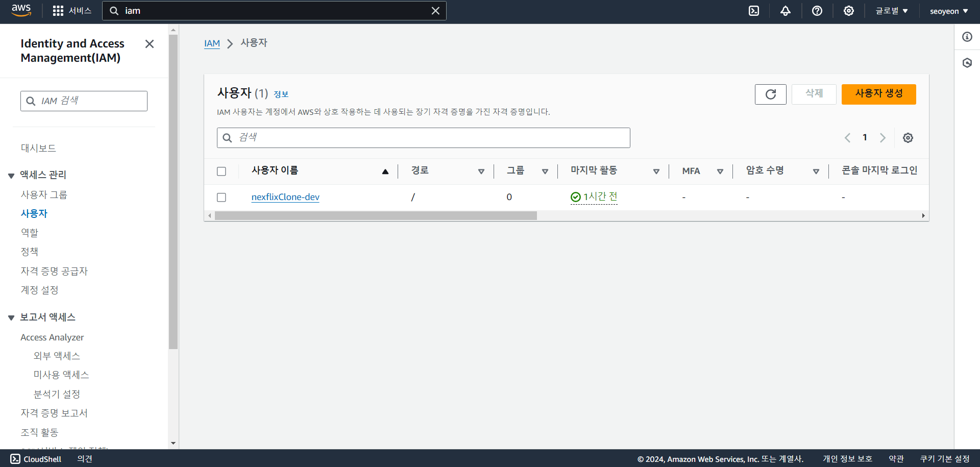Click the users table horizontal scrollbar
980x467 pixels.
tap(376, 216)
